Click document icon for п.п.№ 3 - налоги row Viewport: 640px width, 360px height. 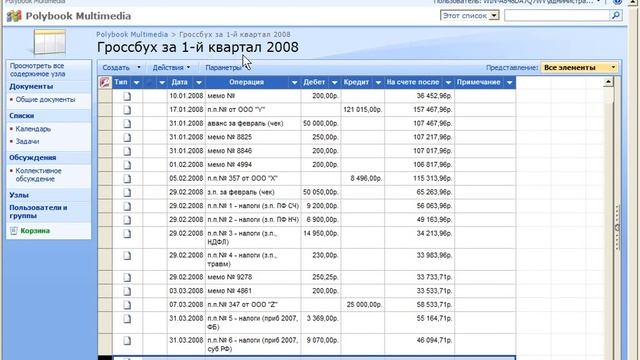127,234
